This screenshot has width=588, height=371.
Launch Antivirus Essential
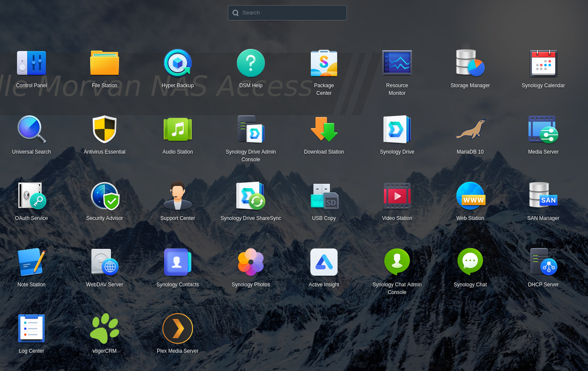coord(105,129)
